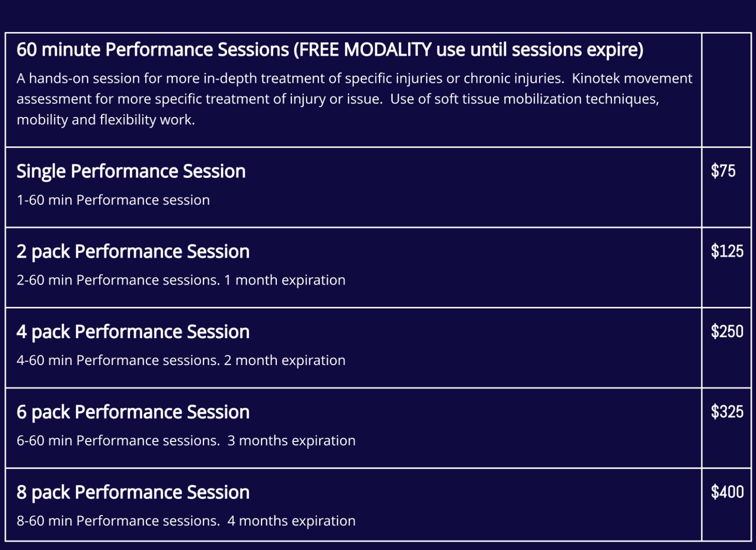Click the $325 price
Image resolution: width=756 pixels, height=550 pixels.
727,412
